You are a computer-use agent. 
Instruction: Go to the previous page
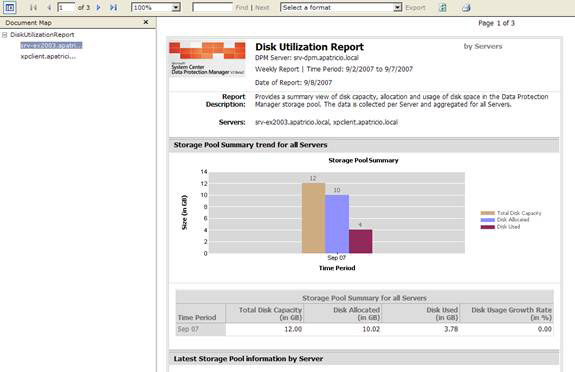pyautogui.click(x=49, y=7)
